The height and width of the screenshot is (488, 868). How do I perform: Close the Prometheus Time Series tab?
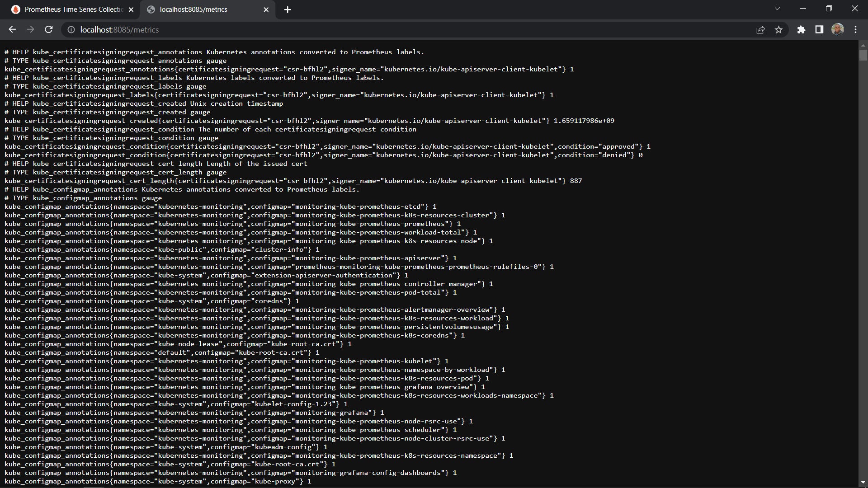[x=131, y=9]
